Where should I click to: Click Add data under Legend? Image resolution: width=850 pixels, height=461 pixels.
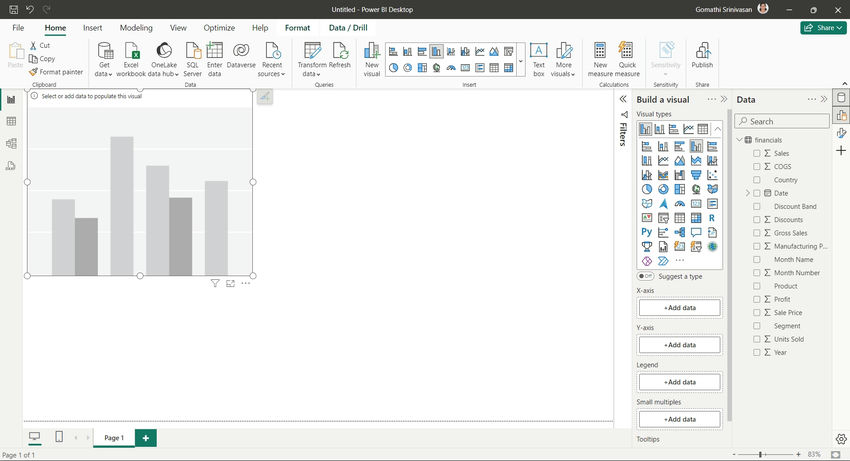[680, 382]
